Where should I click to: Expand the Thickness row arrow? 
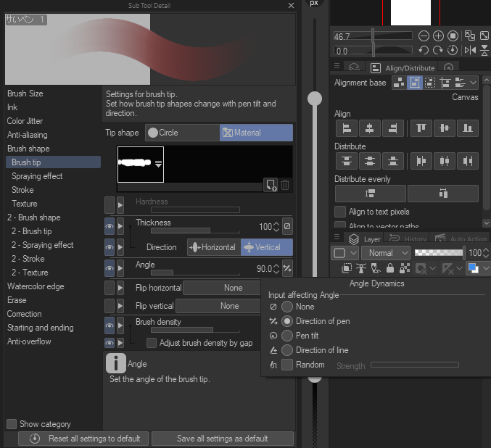pos(120,226)
